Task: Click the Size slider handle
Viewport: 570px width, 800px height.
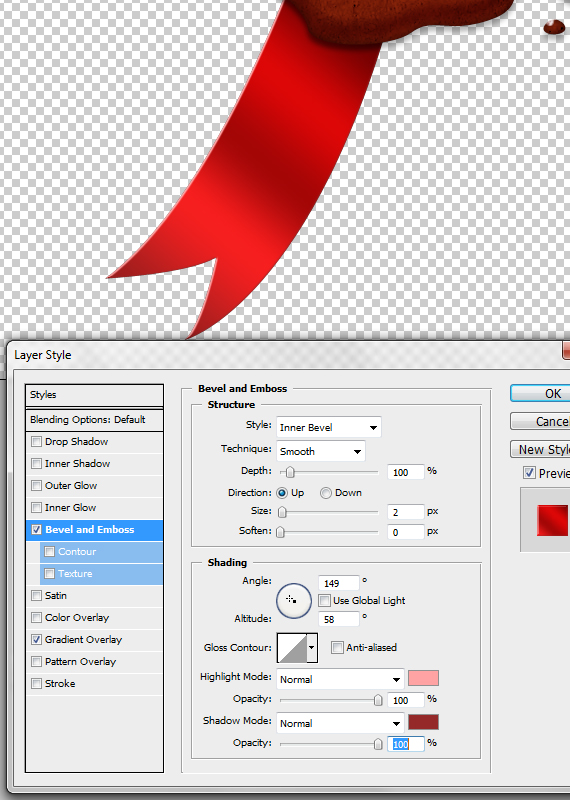Action: pyautogui.click(x=282, y=512)
